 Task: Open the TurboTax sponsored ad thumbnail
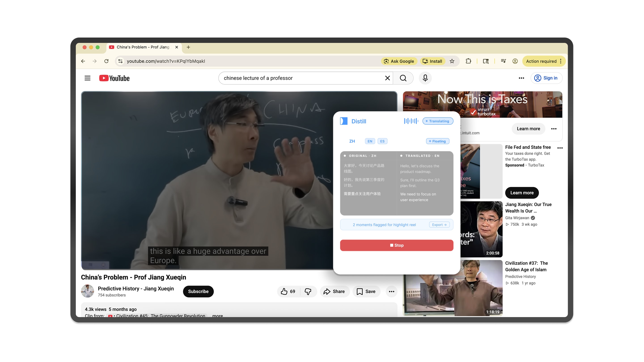tap(481, 171)
